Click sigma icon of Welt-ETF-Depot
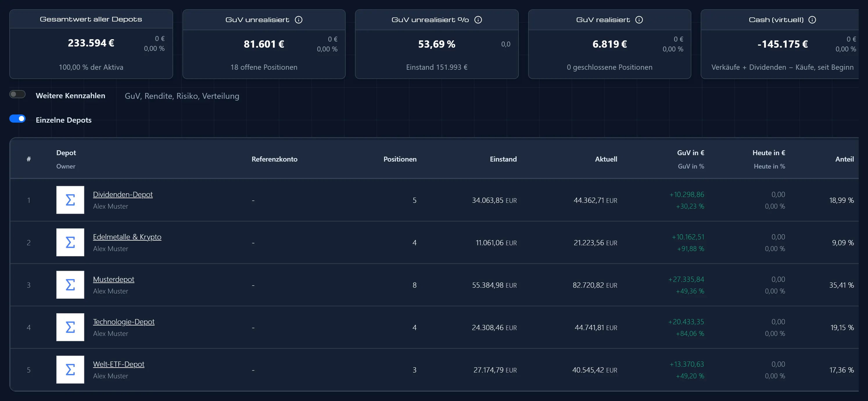868x401 pixels. point(70,370)
